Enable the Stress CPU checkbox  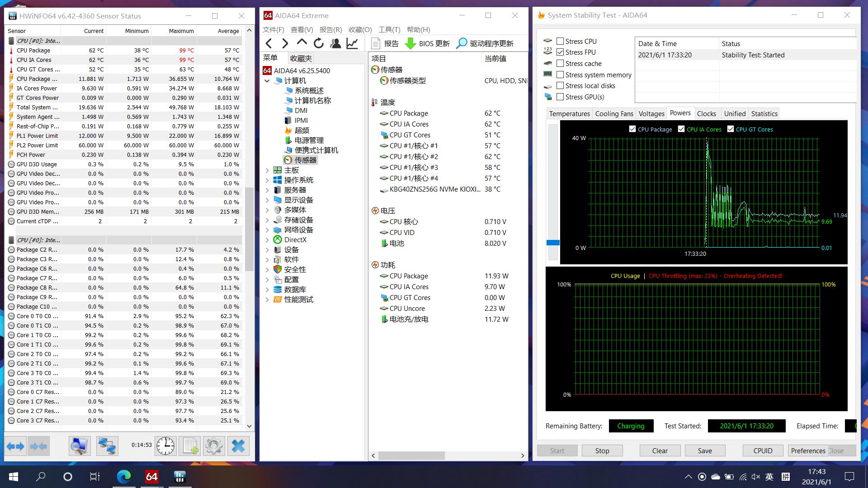(560, 41)
